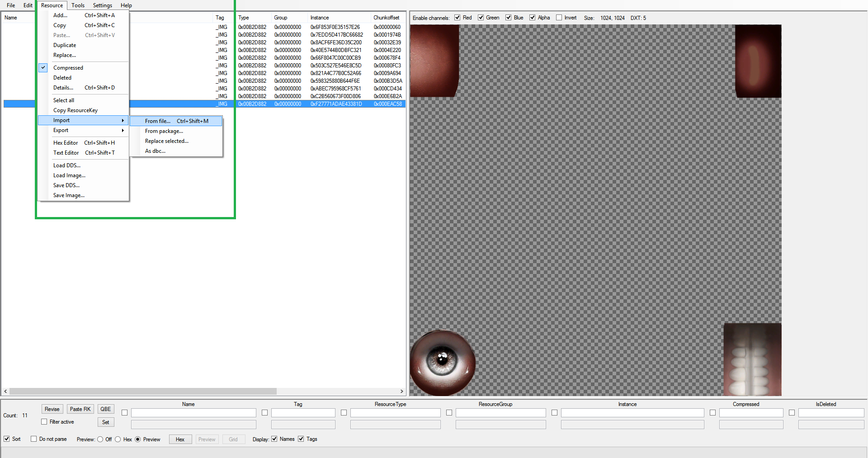Click the Hex button in bottom bar
Screen dimensions: 868x458
[180, 439]
